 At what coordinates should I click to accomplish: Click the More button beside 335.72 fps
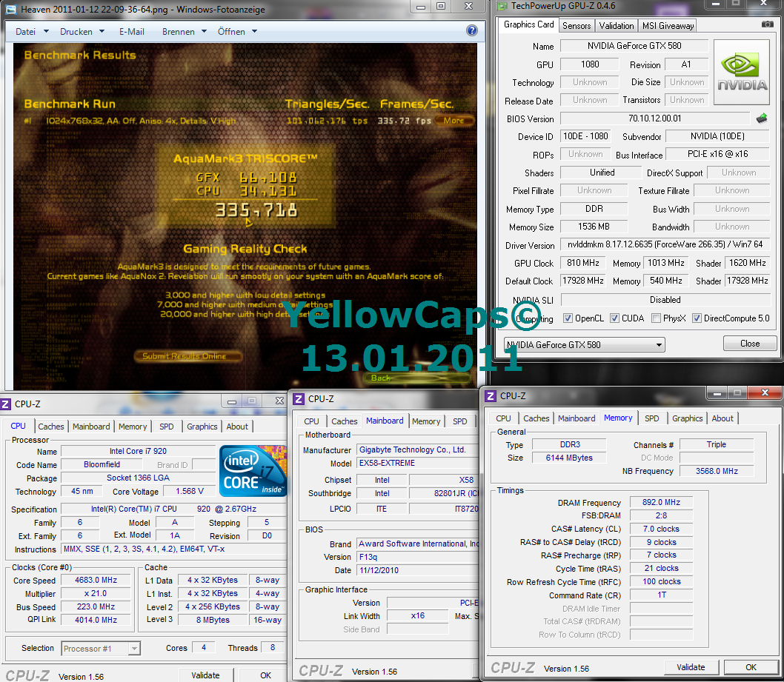point(454,121)
